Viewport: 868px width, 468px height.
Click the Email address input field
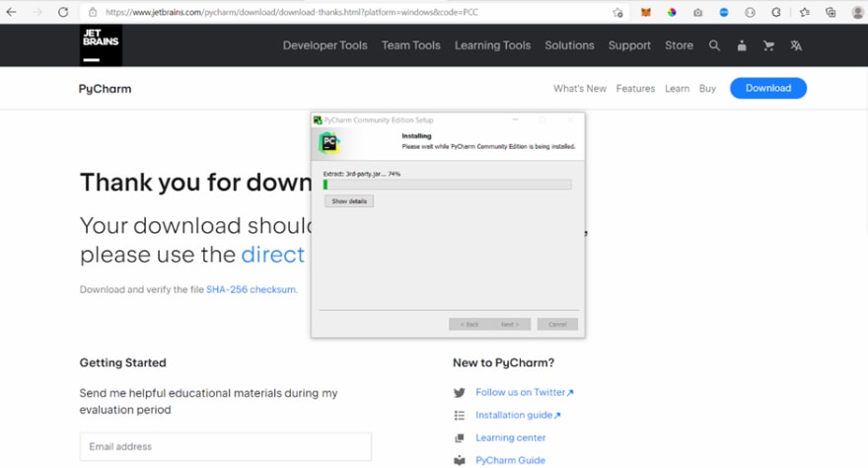[226, 446]
